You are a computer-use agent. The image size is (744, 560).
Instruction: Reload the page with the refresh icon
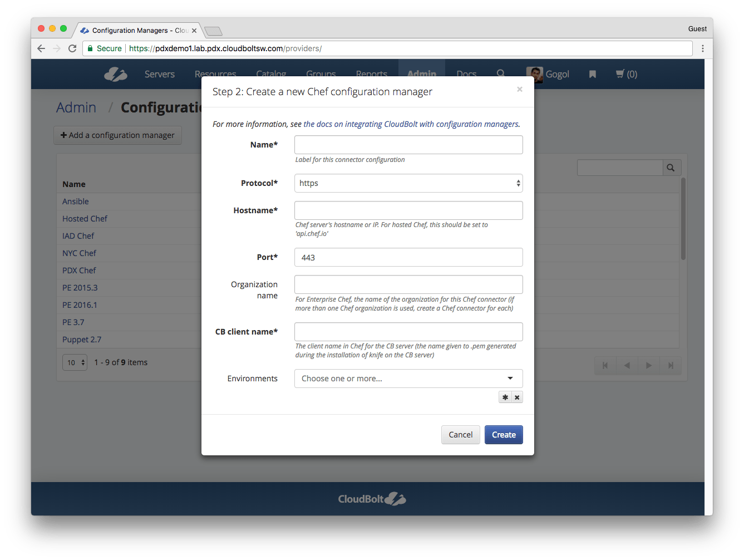point(72,48)
